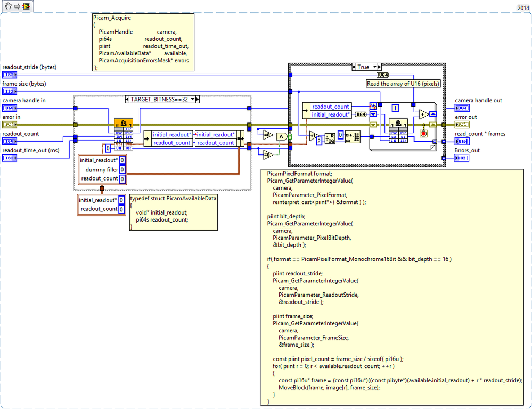The image size is (532, 409).
Task: Select the AND logic gate node
Action: 281,136
